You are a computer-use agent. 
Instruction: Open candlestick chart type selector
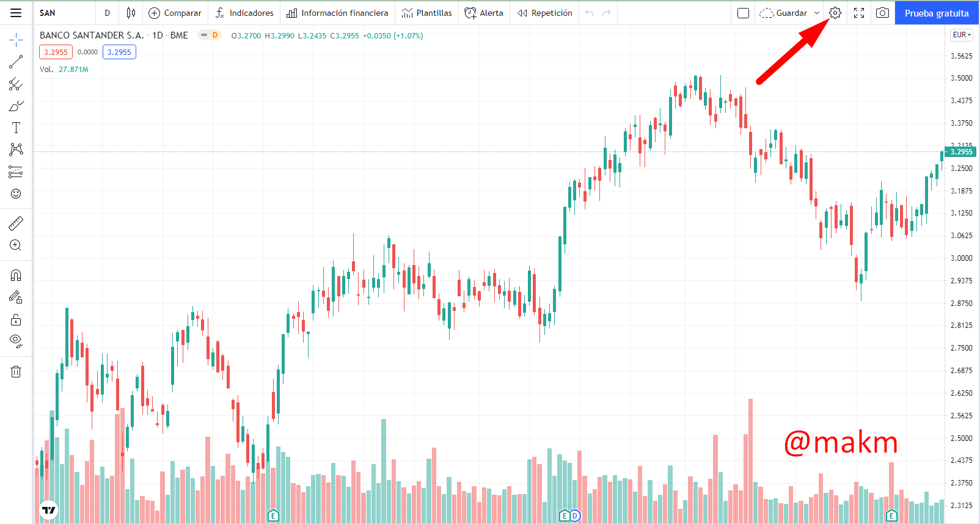click(131, 13)
